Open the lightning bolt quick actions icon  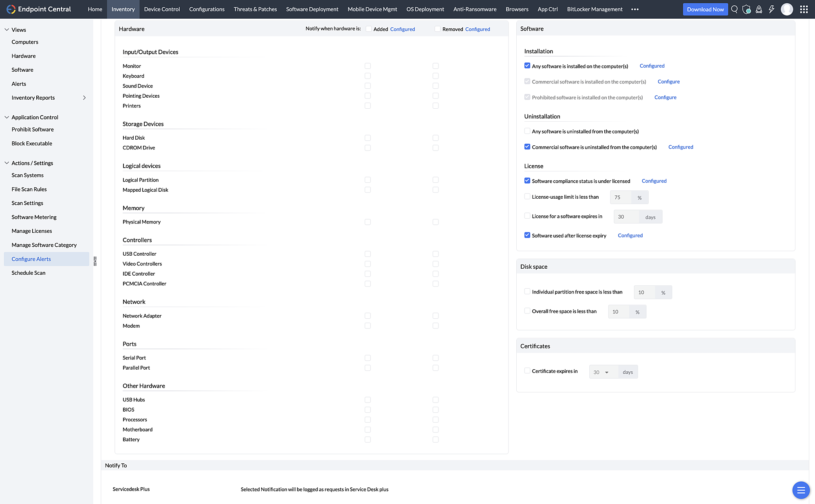[771, 9]
